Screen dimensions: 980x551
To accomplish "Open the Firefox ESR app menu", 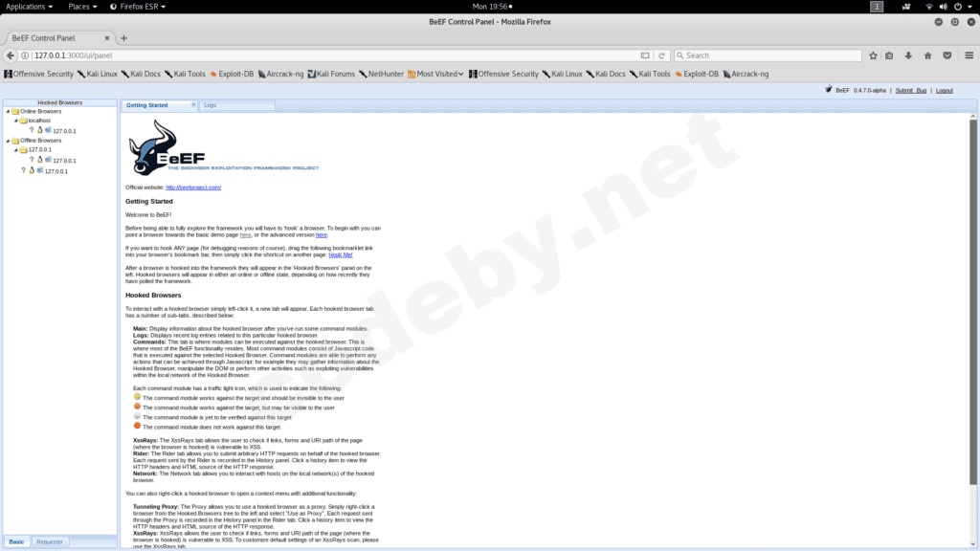I will coord(138,7).
